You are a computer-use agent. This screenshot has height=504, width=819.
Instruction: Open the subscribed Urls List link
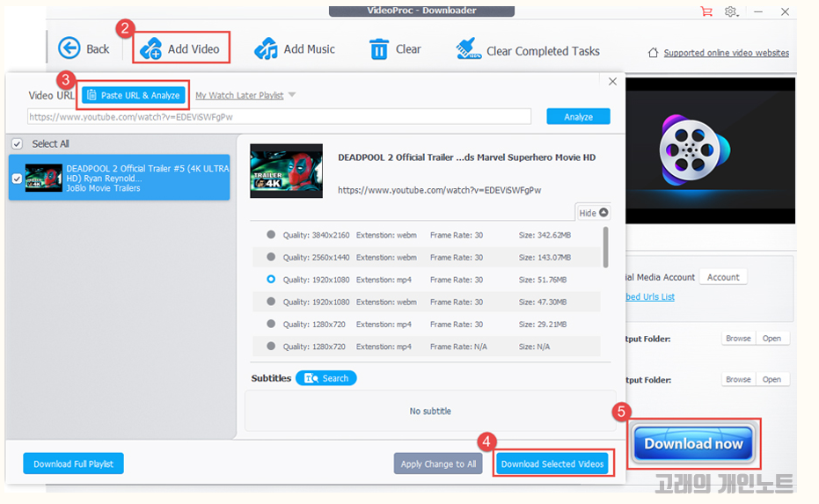[x=650, y=296]
